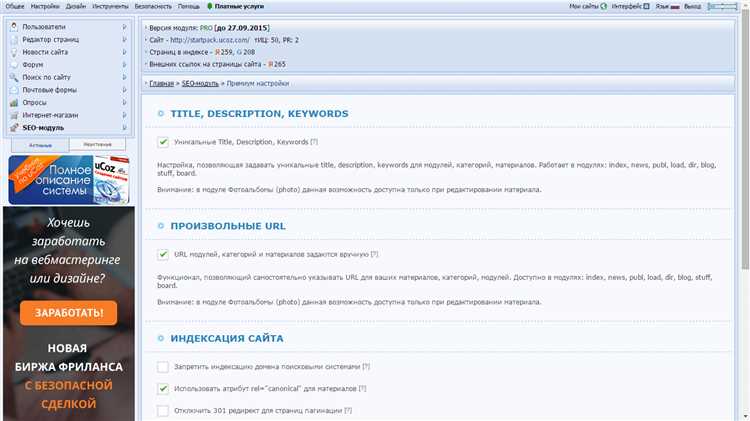Expand SEO-модуль submenu arrow
Viewport: 750px width, 421px height.
click(124, 128)
